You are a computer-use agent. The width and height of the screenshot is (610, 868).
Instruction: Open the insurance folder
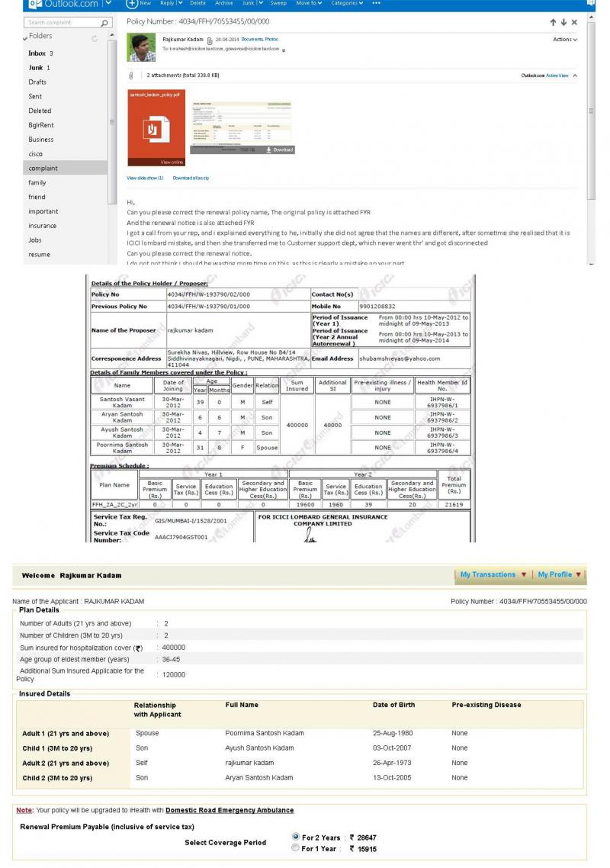pos(42,226)
